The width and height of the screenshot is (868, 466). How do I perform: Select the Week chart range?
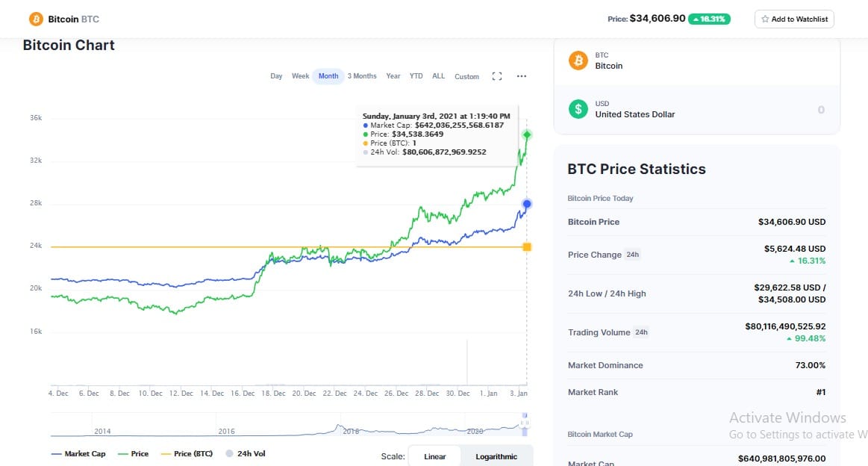pyautogui.click(x=300, y=76)
